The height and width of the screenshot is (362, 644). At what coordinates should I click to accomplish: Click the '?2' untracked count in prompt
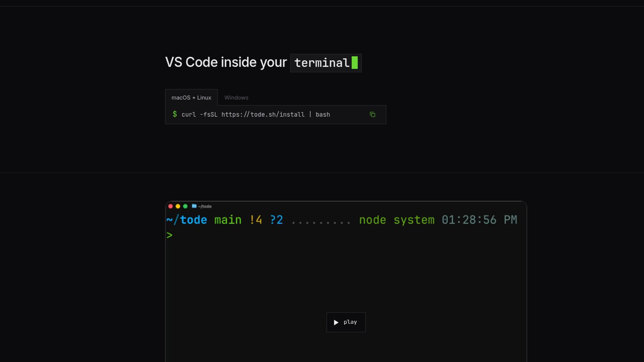click(276, 220)
